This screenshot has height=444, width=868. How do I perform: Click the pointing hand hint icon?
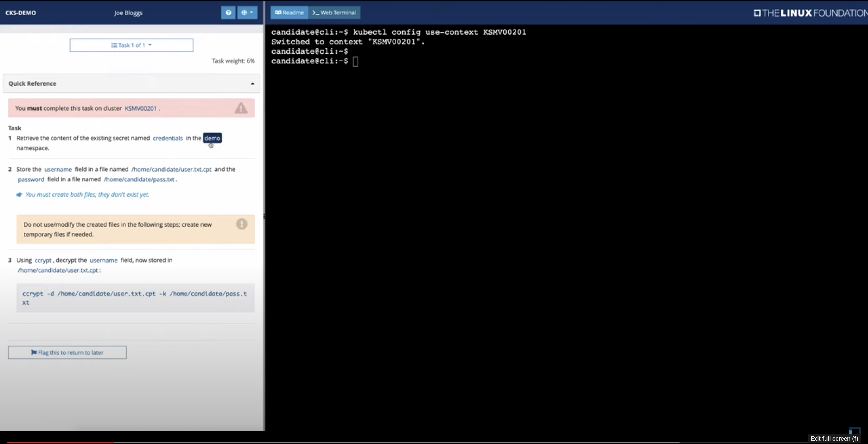20,195
